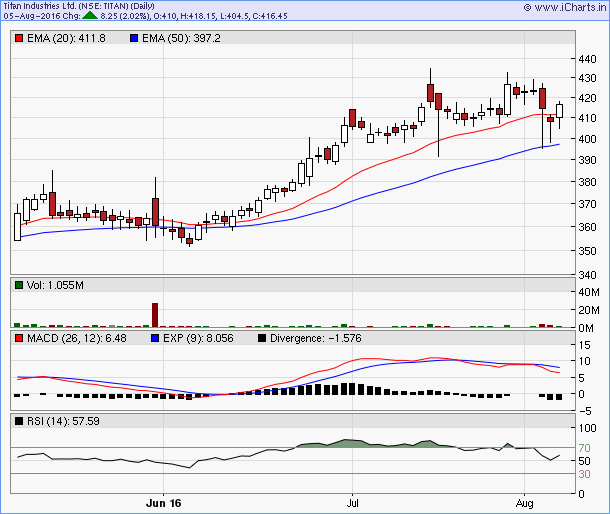Click the 100 RSI axis label
The width and height of the screenshot is (610, 514).
coord(587,428)
